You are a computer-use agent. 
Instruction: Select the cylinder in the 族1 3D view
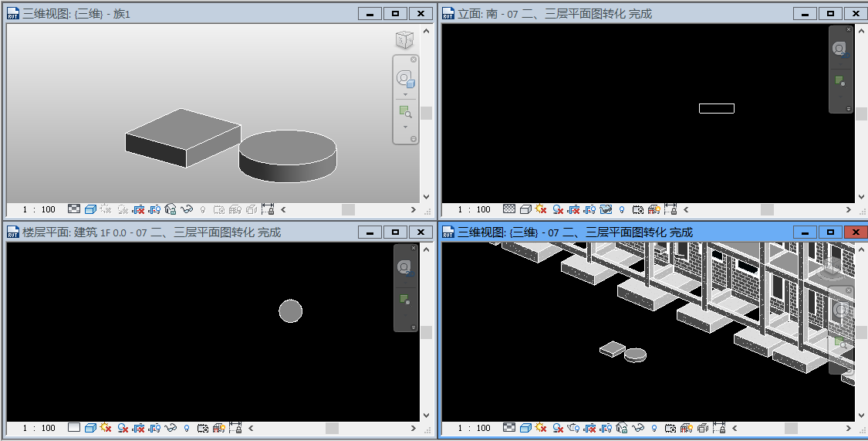(287, 156)
